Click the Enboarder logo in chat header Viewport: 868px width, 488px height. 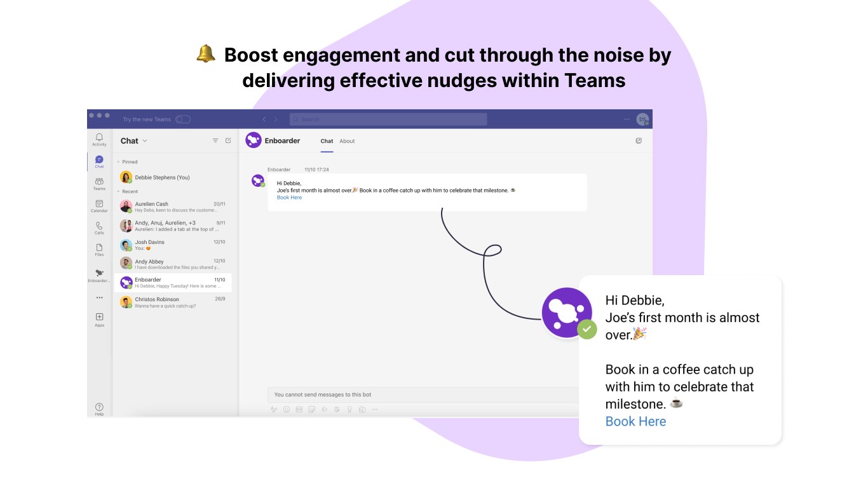[x=254, y=140]
